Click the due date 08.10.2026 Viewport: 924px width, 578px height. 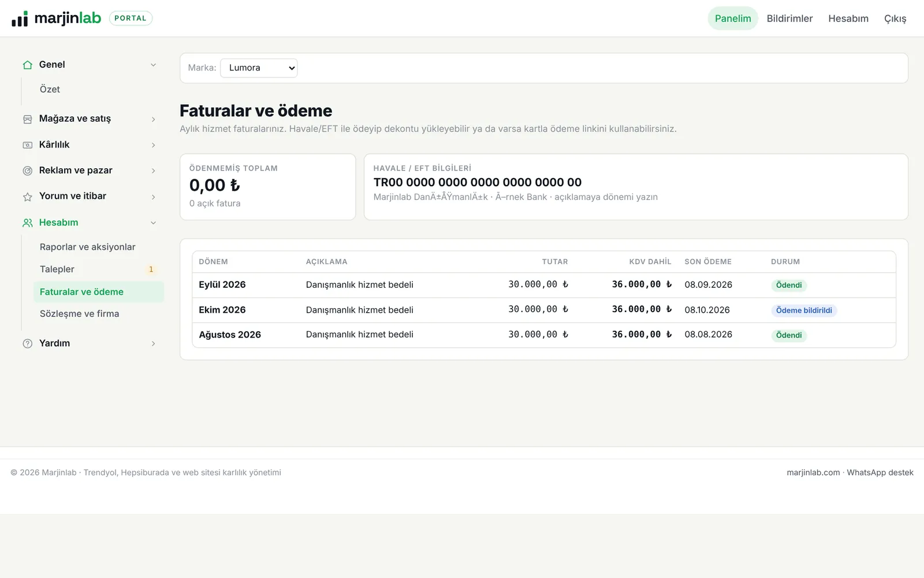707,310
